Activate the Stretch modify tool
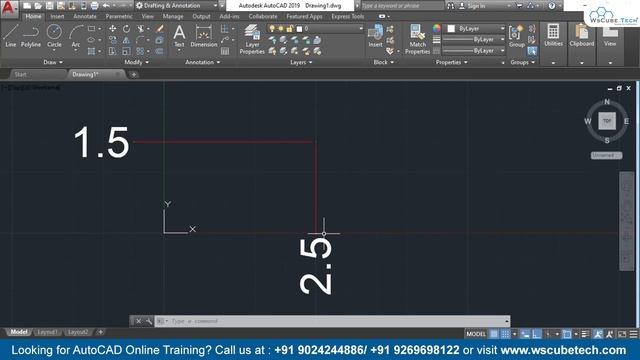Viewport: 640px width, 360px height. coord(112,51)
